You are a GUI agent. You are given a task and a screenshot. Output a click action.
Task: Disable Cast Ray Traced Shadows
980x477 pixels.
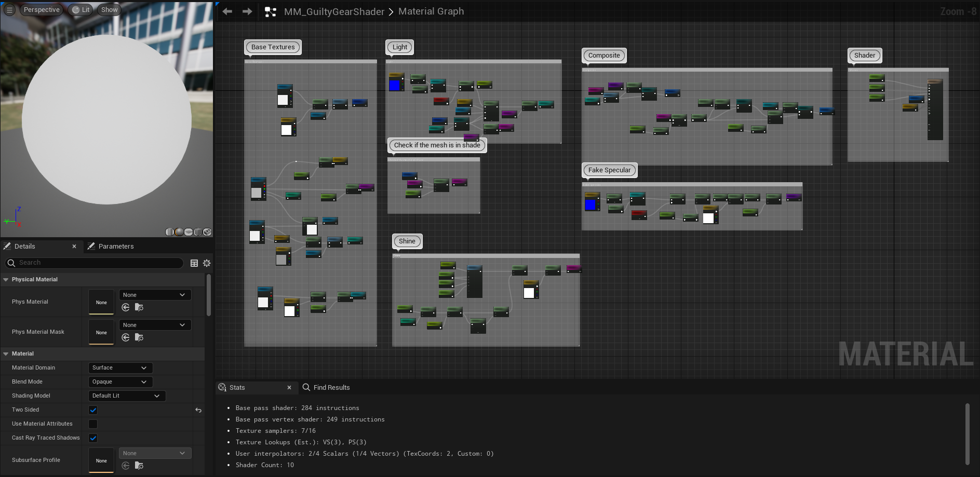pos(92,438)
